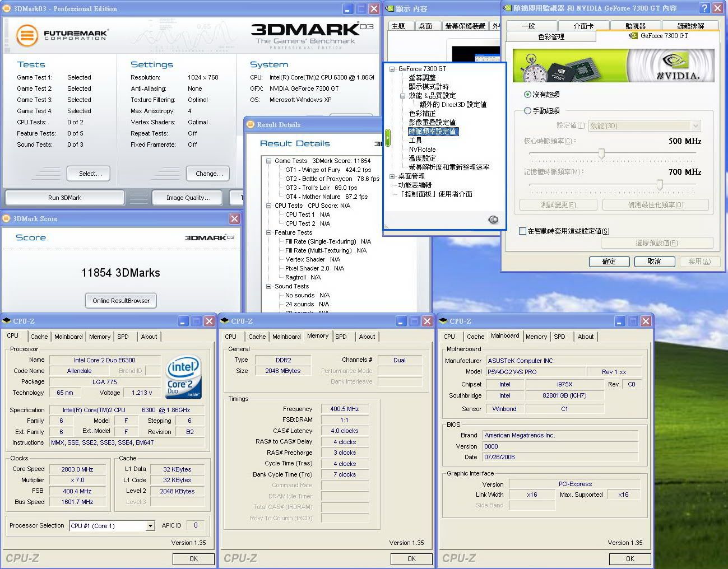Collapse the 效能 & 品質設定 tree node
This screenshot has height=569, width=728.
pyautogui.click(x=402, y=96)
